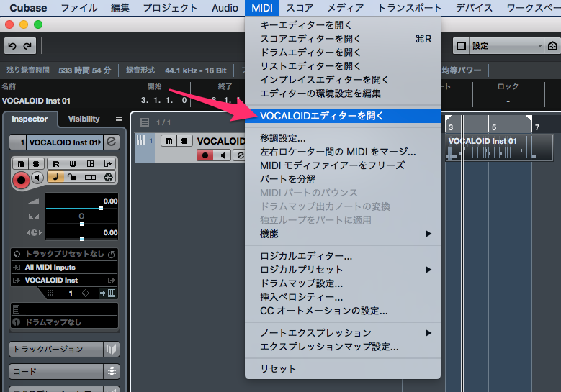Enable Write automation in the Inspector

click(72, 164)
